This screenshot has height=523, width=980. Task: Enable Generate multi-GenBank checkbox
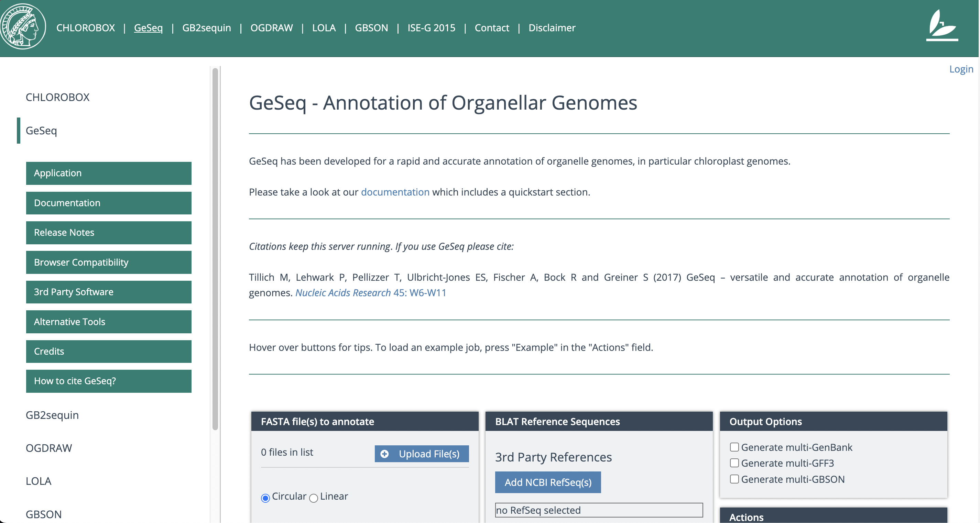734,447
